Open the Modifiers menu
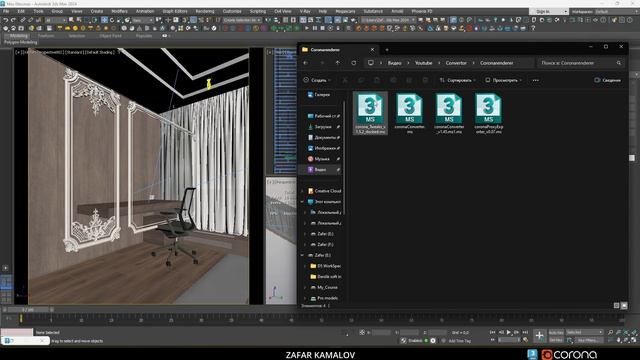Viewport: 640px width, 360px height. [x=120, y=11]
